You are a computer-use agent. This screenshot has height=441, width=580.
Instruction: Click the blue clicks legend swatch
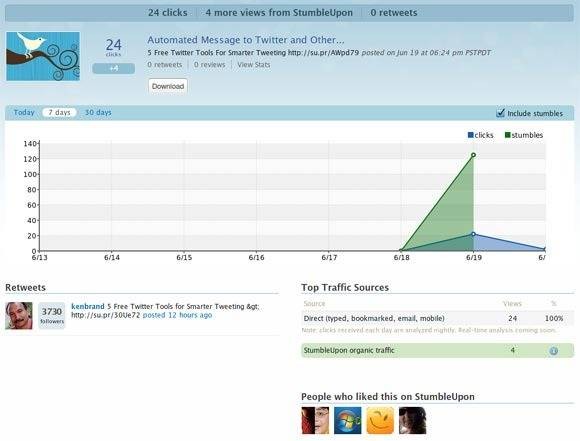coord(471,135)
